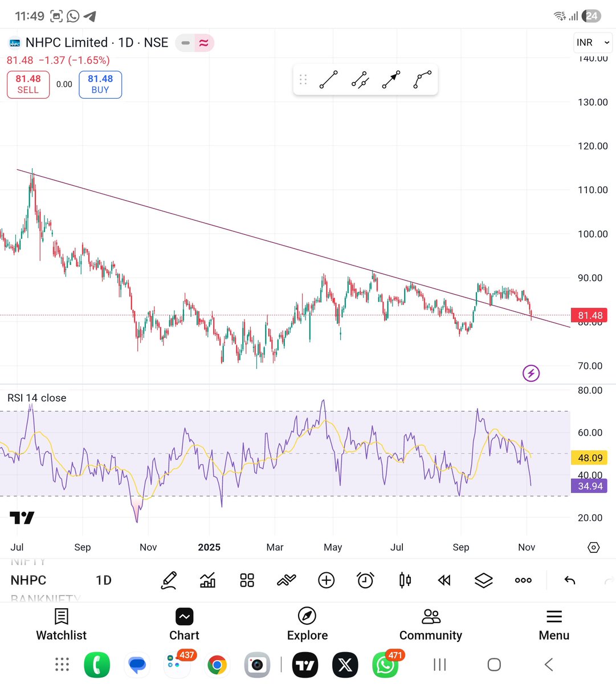Open WhatsApp with 471 badge
The height and width of the screenshot is (684, 616).
click(x=385, y=665)
